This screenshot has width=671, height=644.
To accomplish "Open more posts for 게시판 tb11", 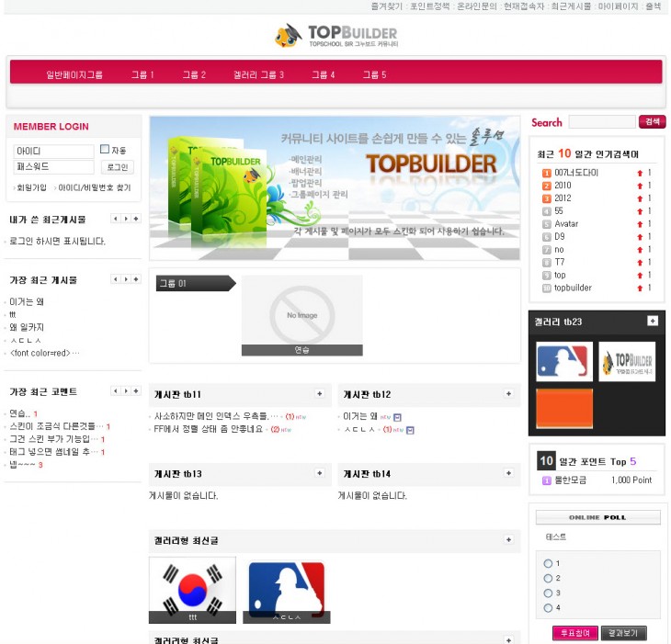I will pos(320,394).
